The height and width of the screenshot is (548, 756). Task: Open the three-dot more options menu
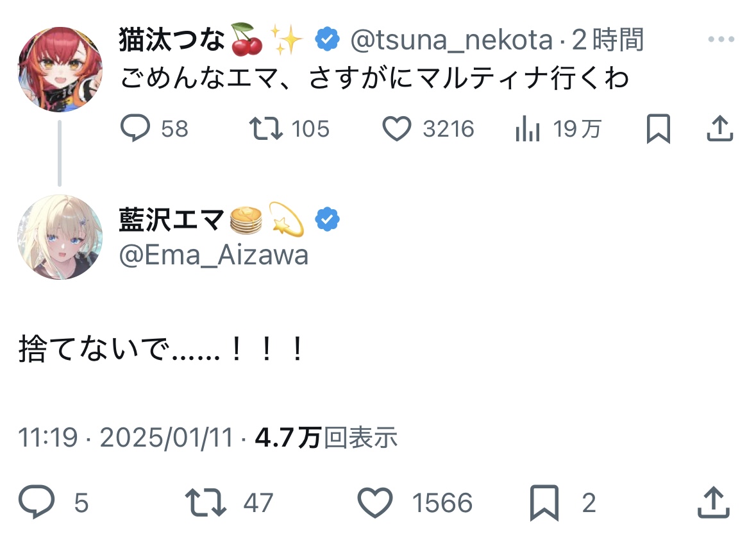coord(720,40)
